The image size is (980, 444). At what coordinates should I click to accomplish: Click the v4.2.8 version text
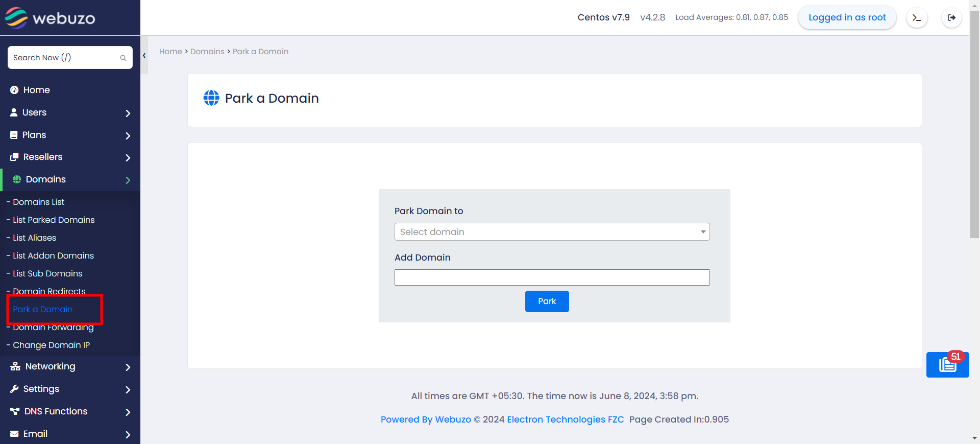pos(652,17)
